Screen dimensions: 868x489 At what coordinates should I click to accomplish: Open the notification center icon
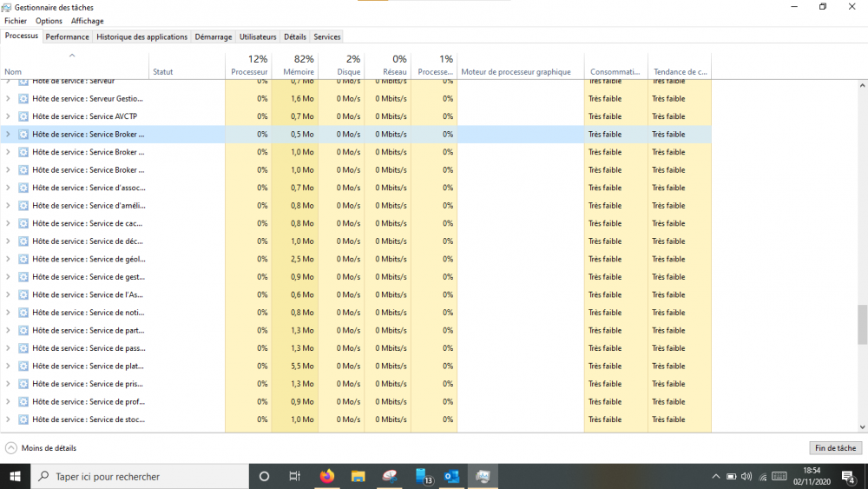848,476
